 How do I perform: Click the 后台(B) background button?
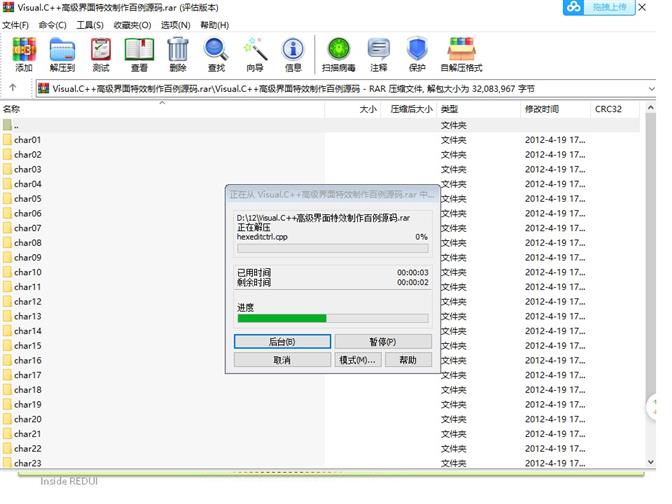282,342
